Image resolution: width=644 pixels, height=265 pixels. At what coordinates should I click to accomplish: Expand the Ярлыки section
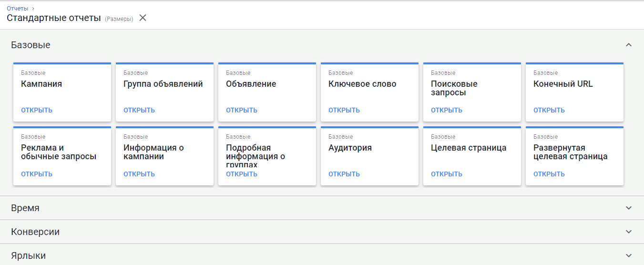628,255
